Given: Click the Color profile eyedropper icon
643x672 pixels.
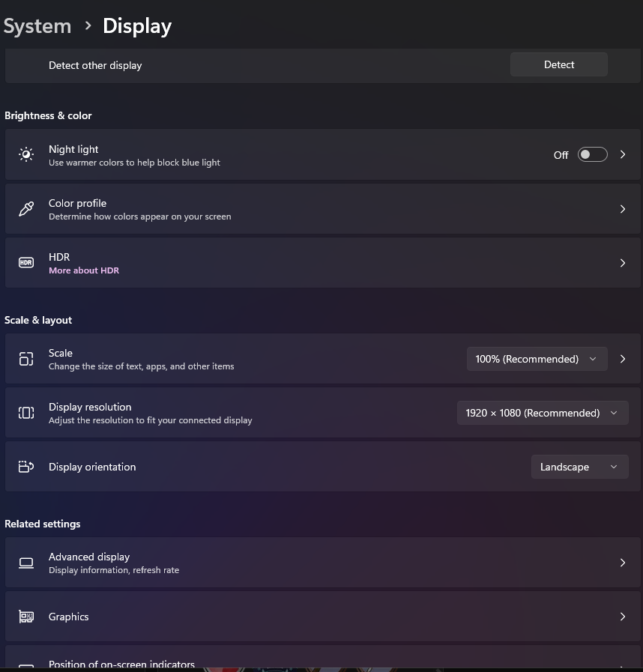Looking at the screenshot, I should 26,209.
